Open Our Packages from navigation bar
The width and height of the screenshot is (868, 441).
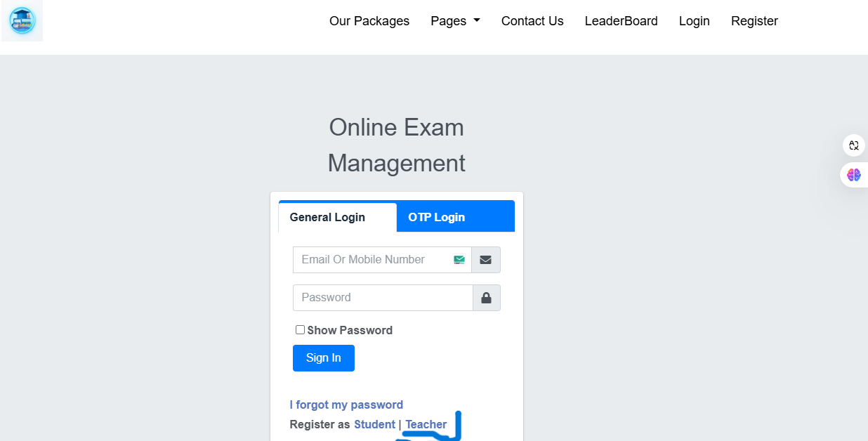coord(369,21)
